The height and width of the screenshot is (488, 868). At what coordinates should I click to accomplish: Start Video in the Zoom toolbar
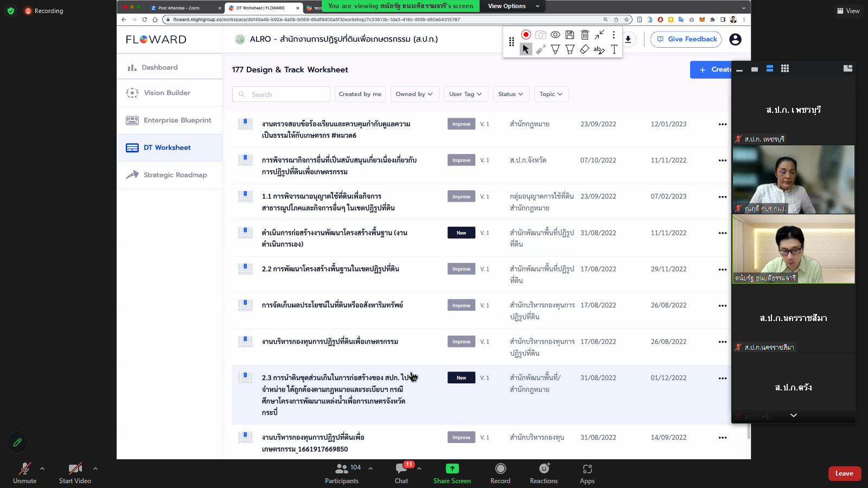[x=75, y=473]
